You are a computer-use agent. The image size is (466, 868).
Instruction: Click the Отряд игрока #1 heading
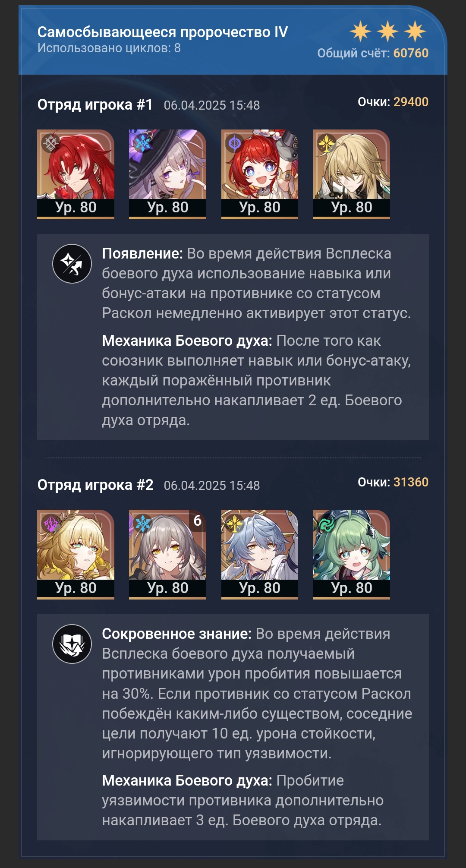[x=95, y=105]
